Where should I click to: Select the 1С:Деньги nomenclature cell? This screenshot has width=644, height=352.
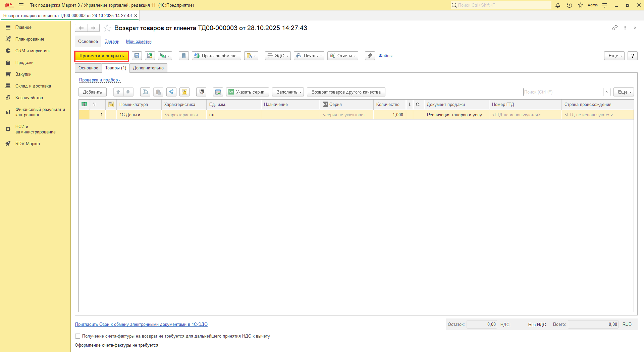point(139,115)
